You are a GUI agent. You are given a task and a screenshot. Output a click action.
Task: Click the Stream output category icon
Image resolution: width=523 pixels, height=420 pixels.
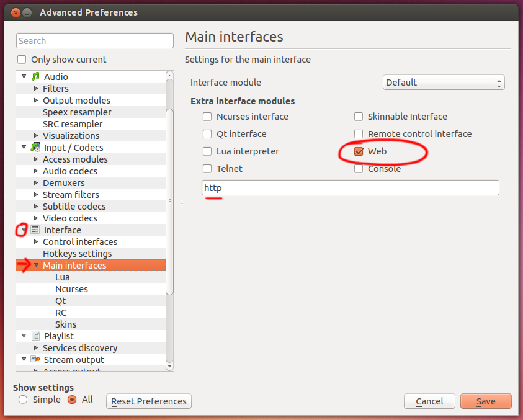click(x=35, y=360)
